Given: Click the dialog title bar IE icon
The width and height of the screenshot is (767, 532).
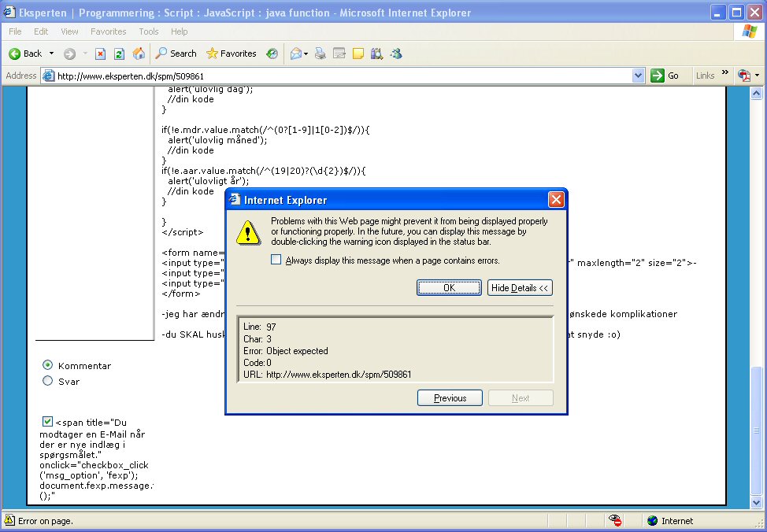Looking at the screenshot, I should pyautogui.click(x=235, y=200).
